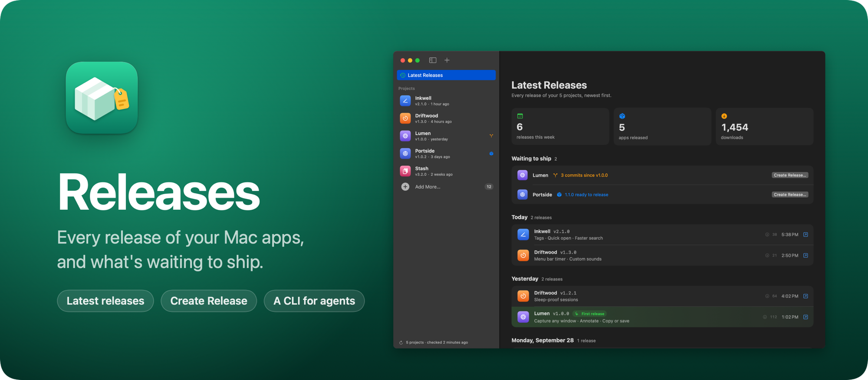
Task: Toggle the sidebar with the toolbar icon
Action: (433, 60)
